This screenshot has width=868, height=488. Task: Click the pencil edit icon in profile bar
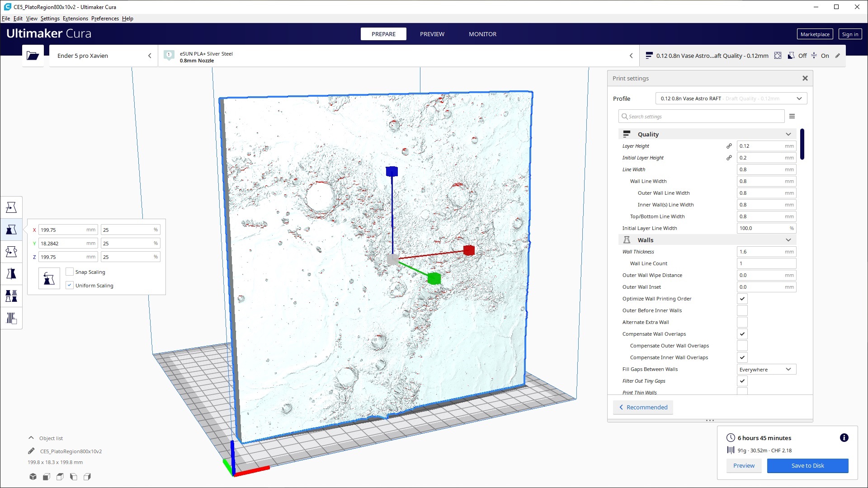coord(838,56)
